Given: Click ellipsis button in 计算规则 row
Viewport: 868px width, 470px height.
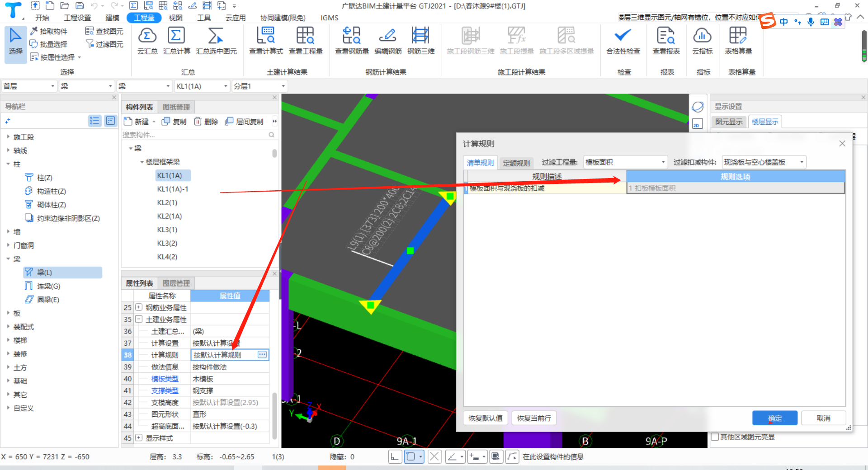Looking at the screenshot, I should pos(262,355).
